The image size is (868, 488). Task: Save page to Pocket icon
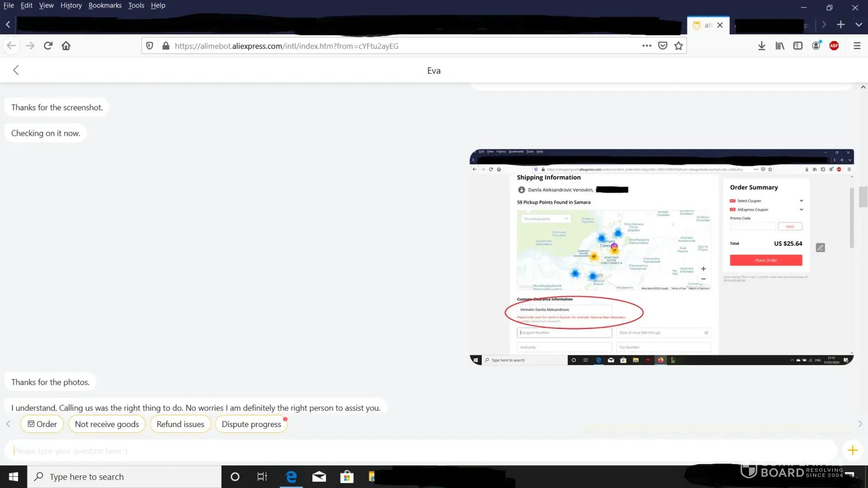click(x=662, y=46)
